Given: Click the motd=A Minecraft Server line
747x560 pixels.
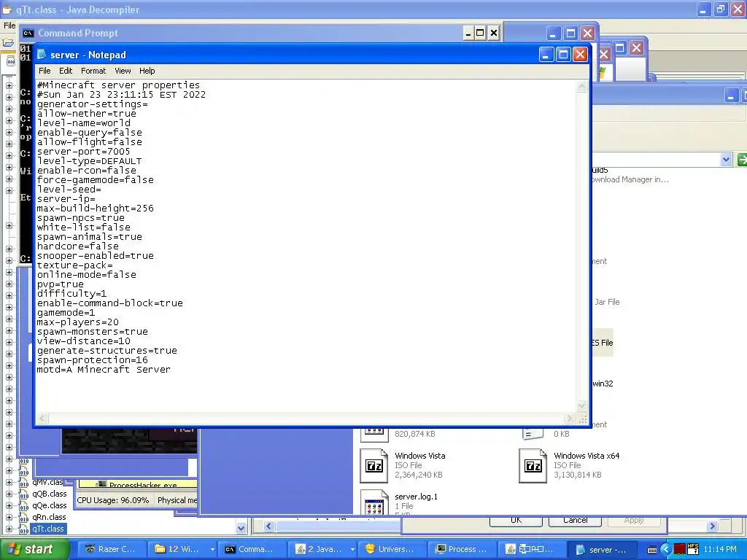Looking at the screenshot, I should pos(104,370).
